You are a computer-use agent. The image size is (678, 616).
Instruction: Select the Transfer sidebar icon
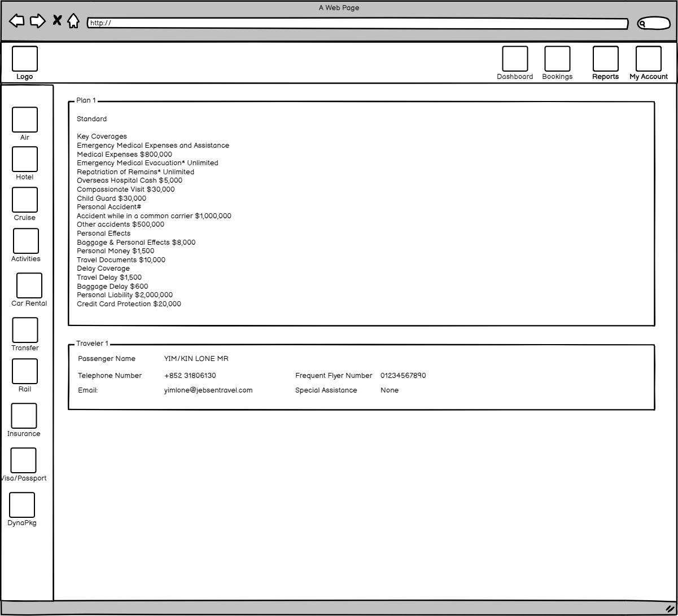pos(25,330)
